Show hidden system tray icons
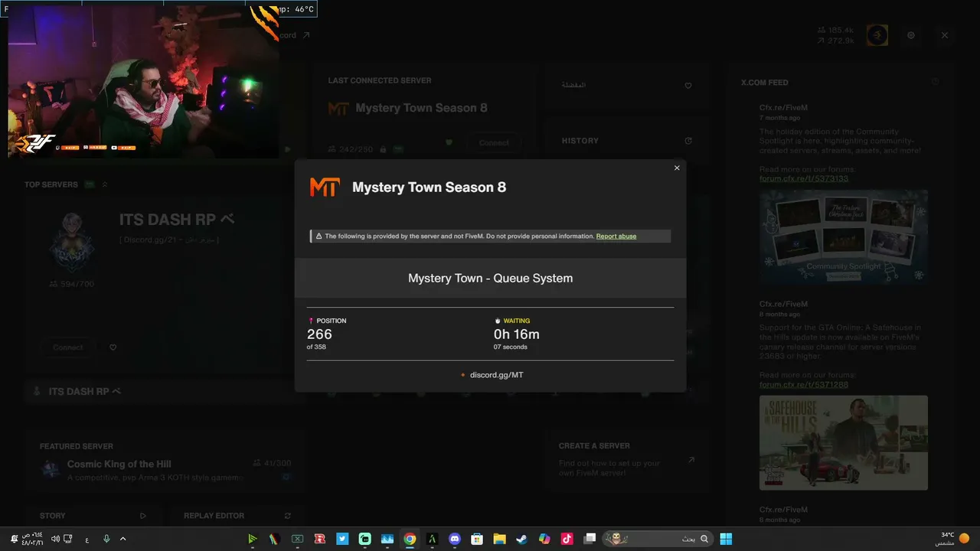This screenshot has width=980, height=551. (122, 539)
